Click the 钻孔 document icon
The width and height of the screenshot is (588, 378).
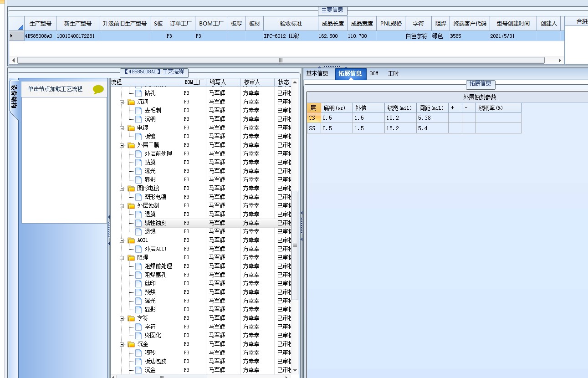(138, 93)
